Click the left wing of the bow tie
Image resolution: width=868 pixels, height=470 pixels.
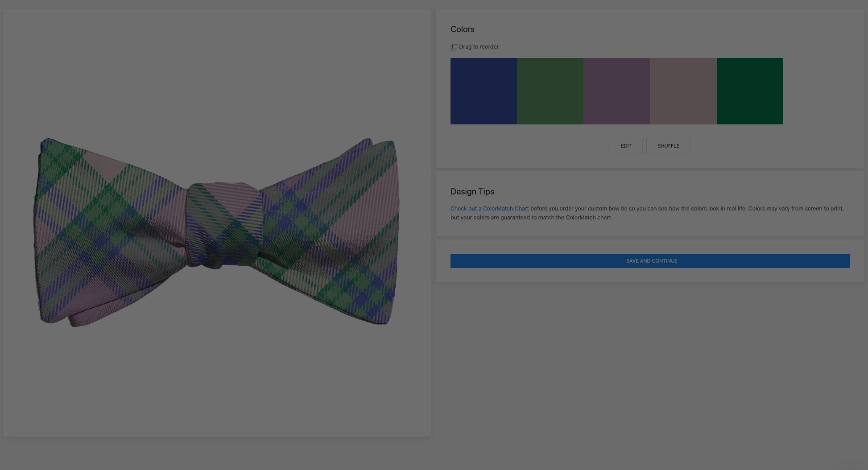(107, 232)
